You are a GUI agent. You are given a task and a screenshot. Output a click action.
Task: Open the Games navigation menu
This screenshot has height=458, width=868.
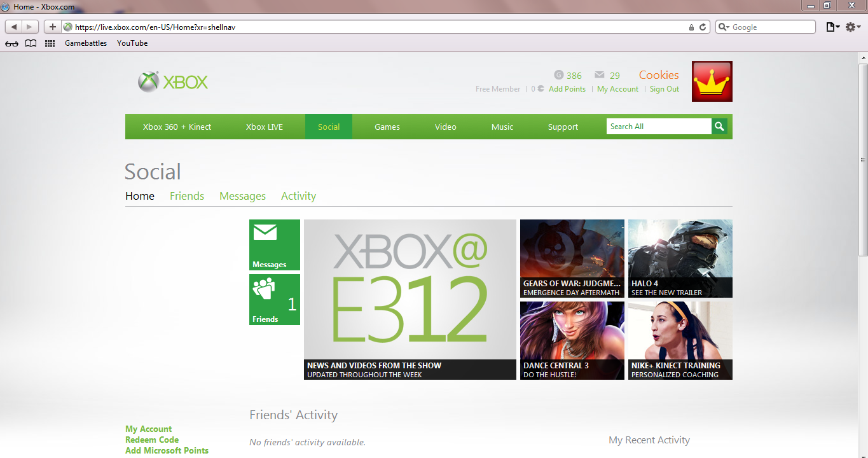(387, 127)
